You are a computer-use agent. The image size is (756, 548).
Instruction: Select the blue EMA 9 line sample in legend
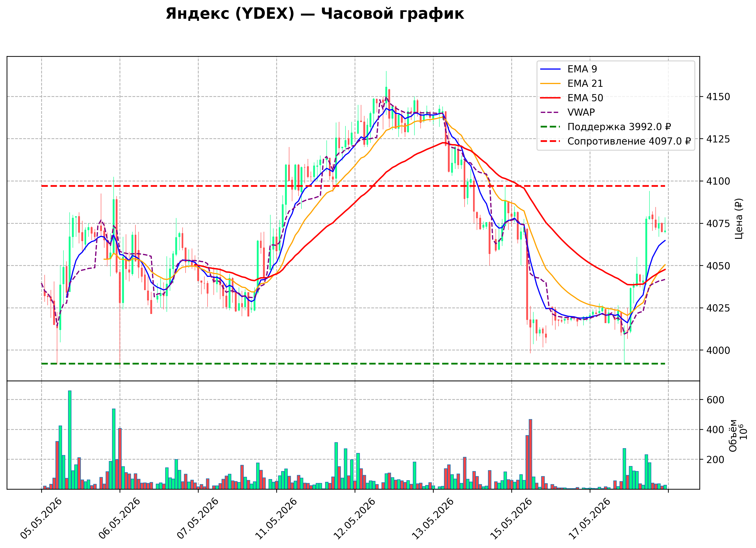point(550,69)
